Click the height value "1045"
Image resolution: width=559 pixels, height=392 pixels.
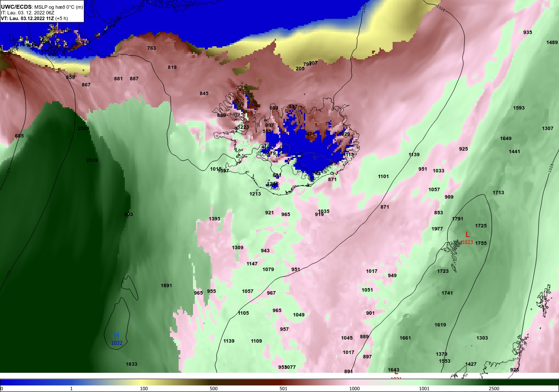[x=347, y=338]
